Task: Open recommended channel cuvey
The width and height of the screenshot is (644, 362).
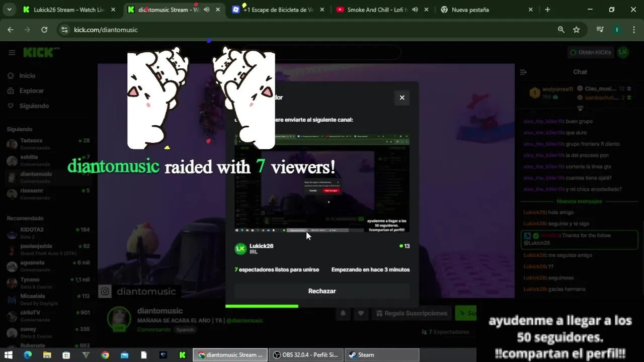Action: coord(48,332)
